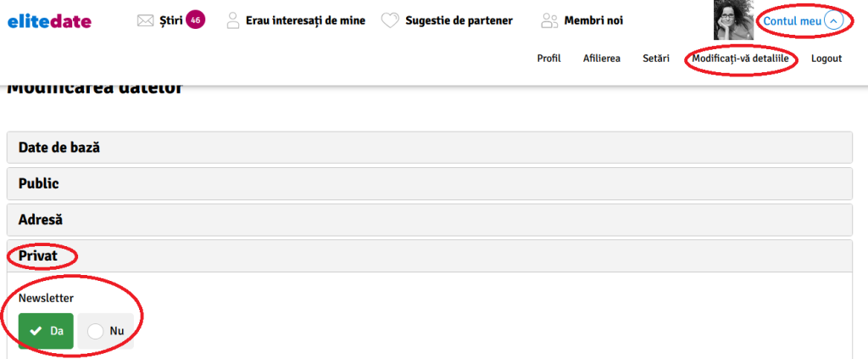Image resolution: width=868 pixels, height=359 pixels.
Task: Expand the Date de bază section
Action: [429, 148]
